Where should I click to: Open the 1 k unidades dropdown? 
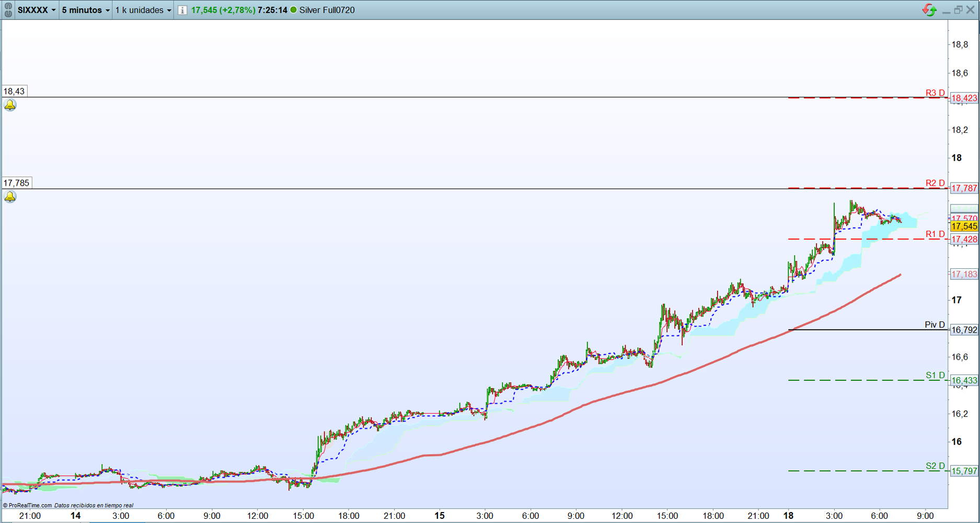pyautogui.click(x=143, y=10)
